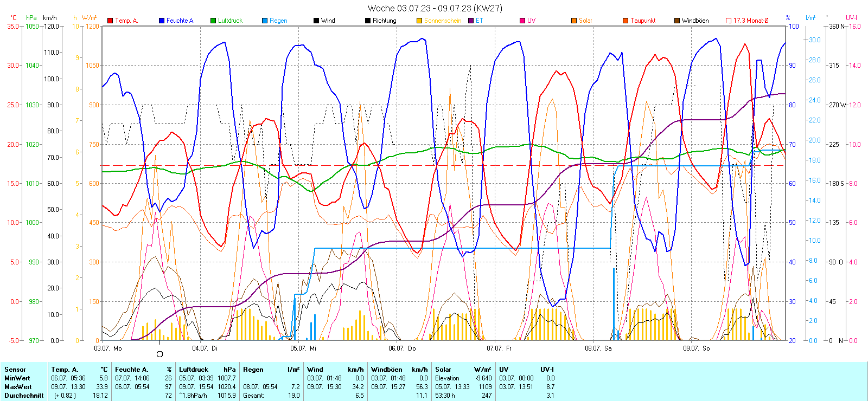
Task: Click the brown Windböen legend square
Action: click(677, 21)
